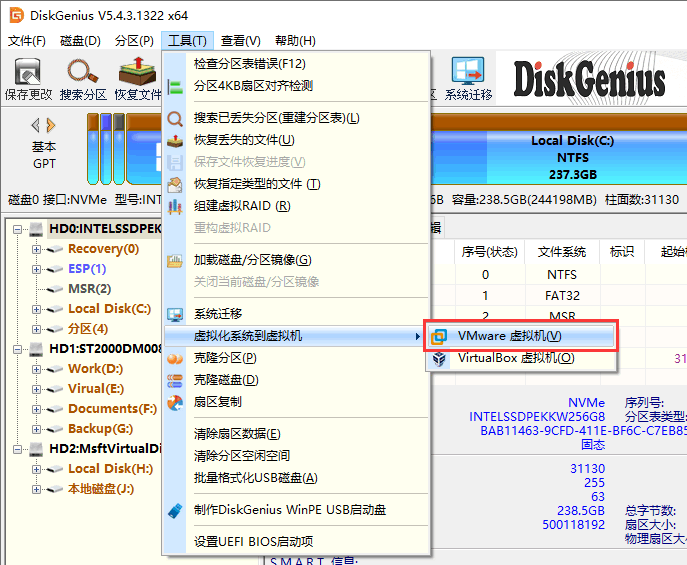Expand the ESP(1) partition node
This screenshot has height=565, width=687.
tap(36, 269)
